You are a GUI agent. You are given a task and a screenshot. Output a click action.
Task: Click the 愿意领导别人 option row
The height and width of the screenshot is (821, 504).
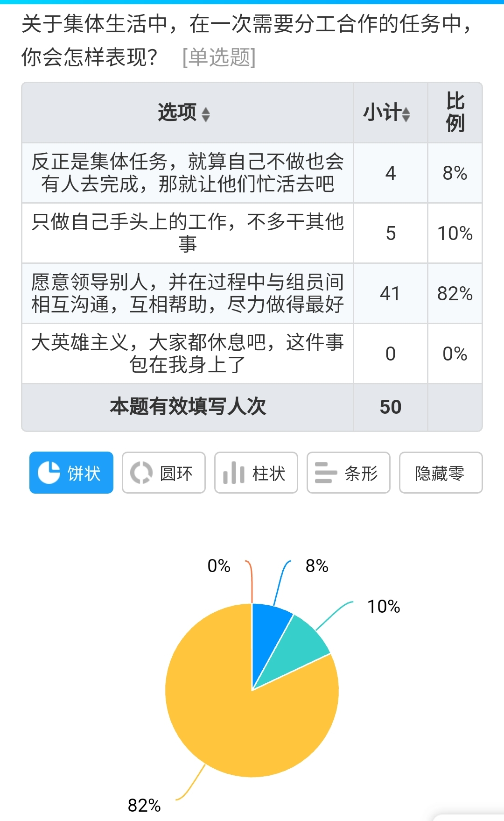tap(187, 293)
